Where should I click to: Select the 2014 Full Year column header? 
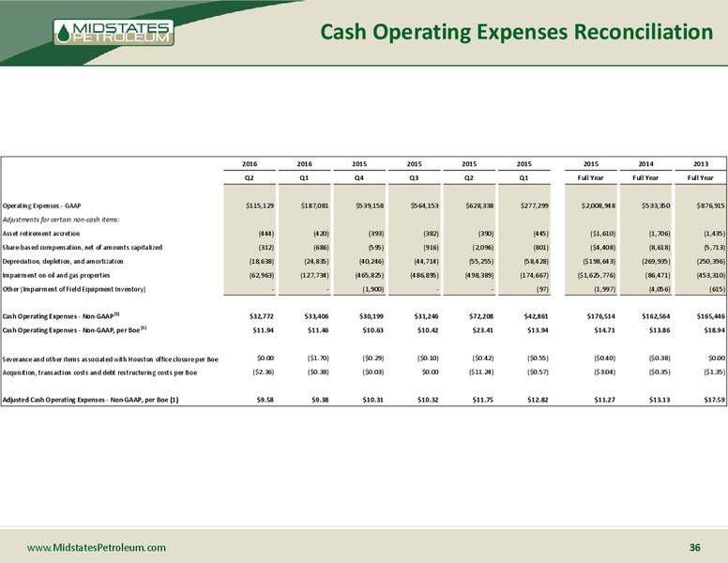coord(645,171)
